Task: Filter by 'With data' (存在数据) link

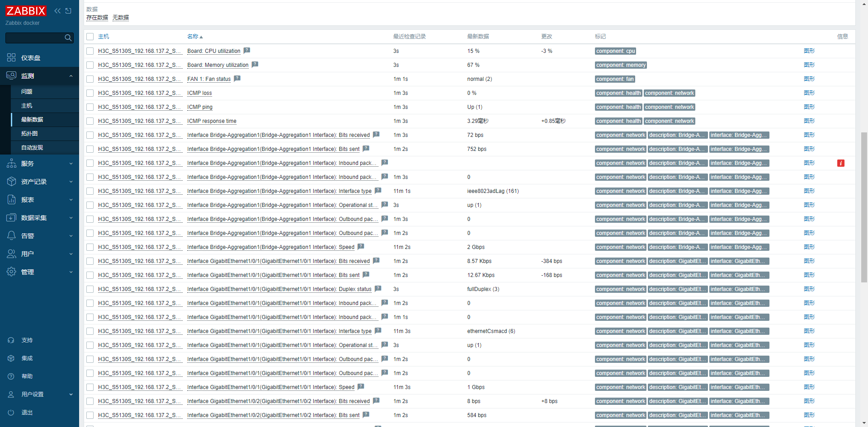Action: tap(97, 18)
